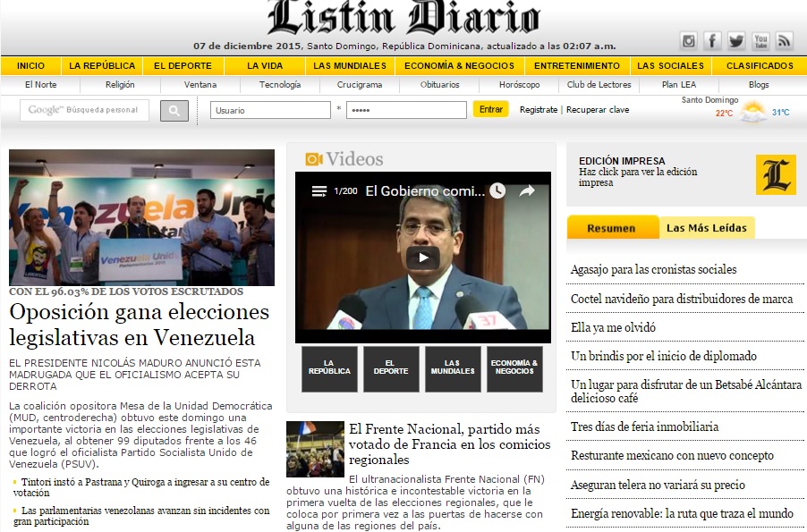Open the Facebook icon in the header

712,40
